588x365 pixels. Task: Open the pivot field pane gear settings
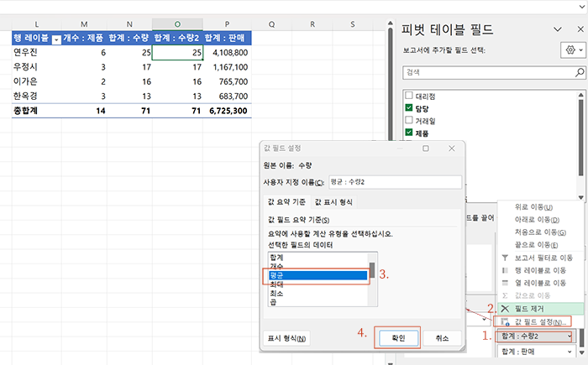tap(574, 50)
